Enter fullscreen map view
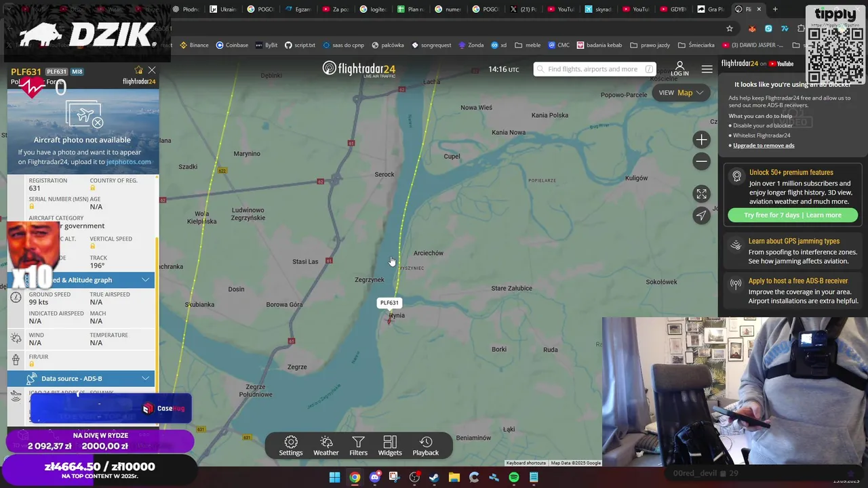This screenshot has width=868, height=488. (701, 194)
